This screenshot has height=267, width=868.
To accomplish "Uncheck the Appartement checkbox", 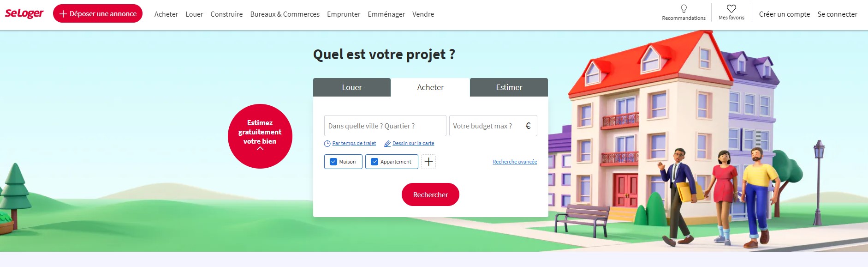I will pyautogui.click(x=375, y=162).
